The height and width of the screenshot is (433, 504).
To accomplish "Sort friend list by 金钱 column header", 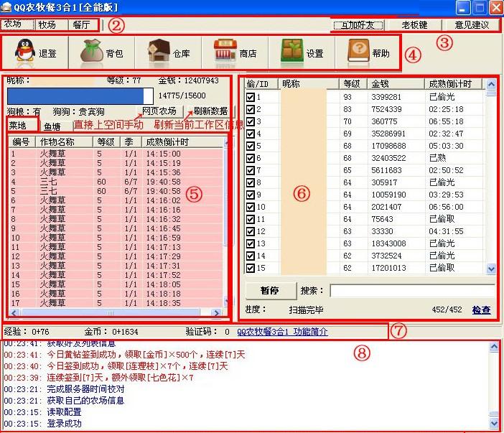I will 396,84.
